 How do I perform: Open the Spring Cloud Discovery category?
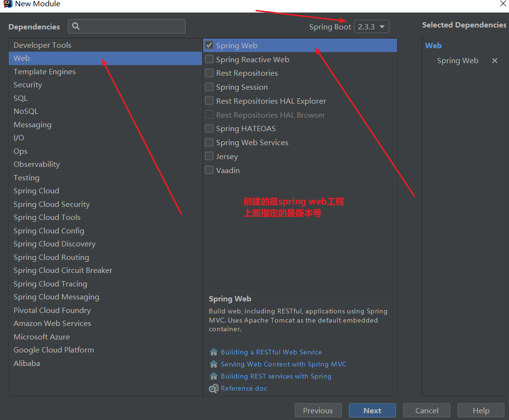coord(106,244)
